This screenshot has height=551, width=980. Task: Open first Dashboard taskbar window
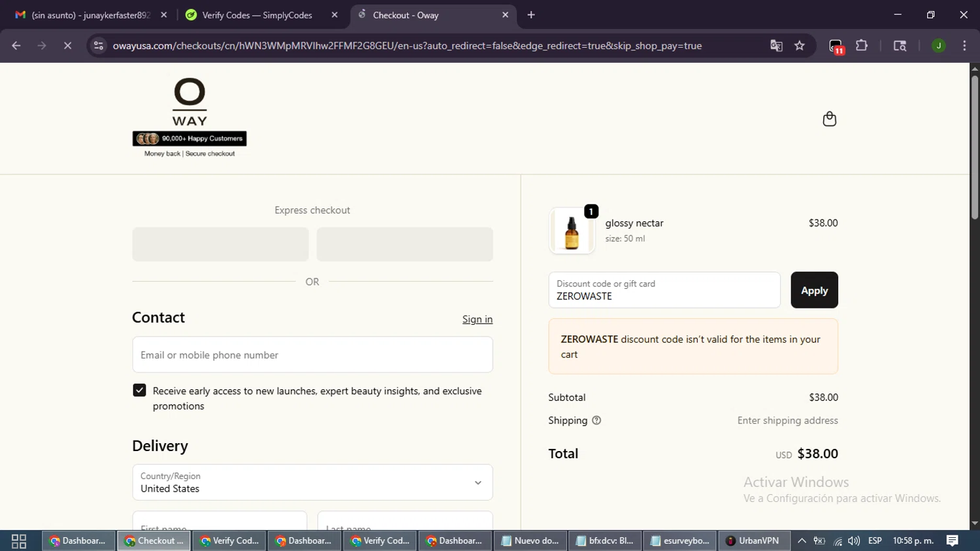click(78, 541)
